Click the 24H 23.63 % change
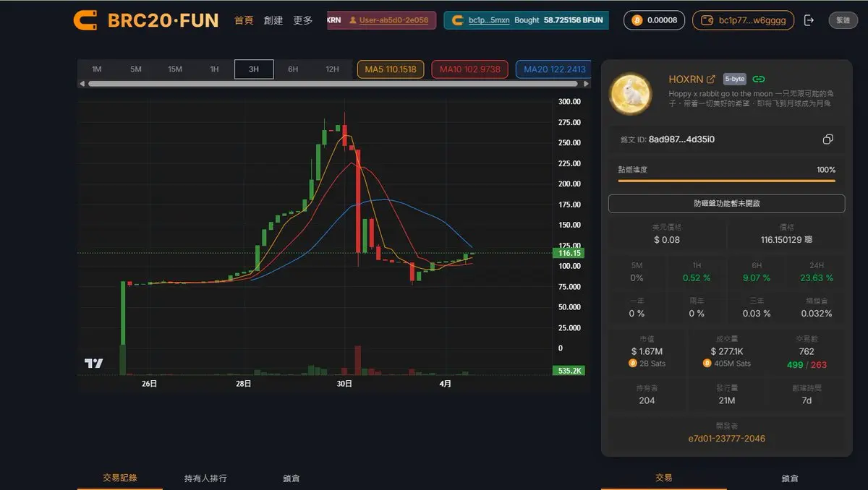 [x=816, y=278]
